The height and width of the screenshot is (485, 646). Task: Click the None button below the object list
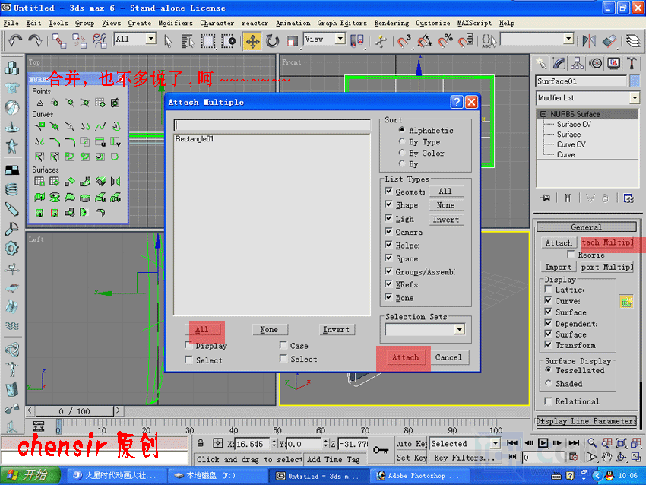[x=269, y=329]
